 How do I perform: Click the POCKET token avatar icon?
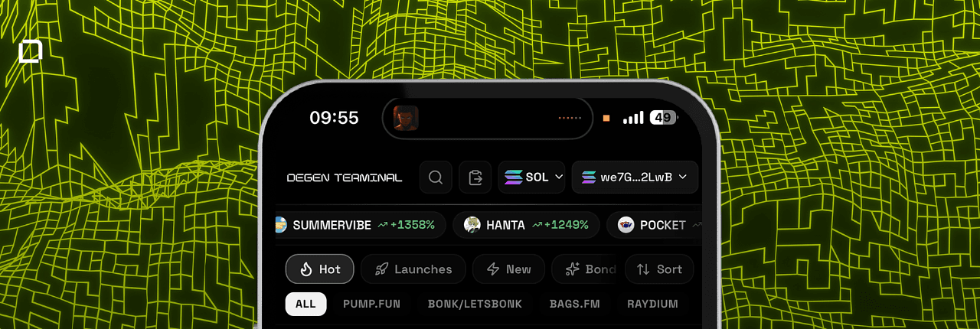[626, 225]
